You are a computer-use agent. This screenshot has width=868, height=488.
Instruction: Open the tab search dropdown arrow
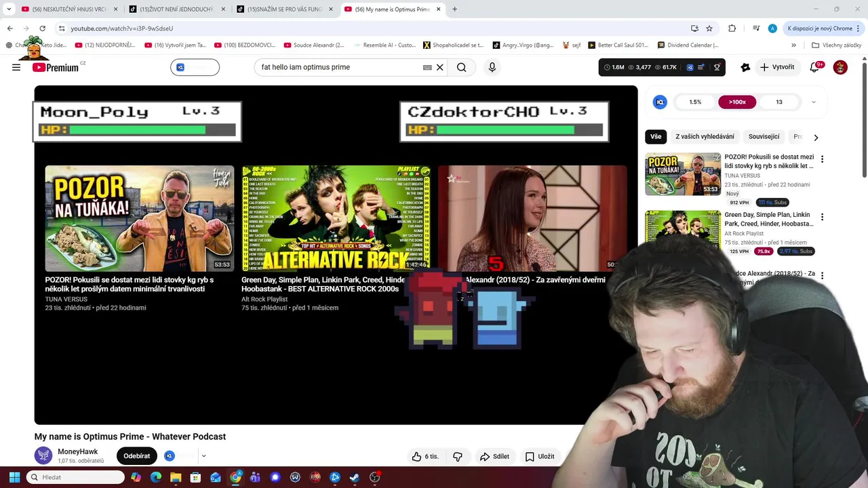pos(9,9)
